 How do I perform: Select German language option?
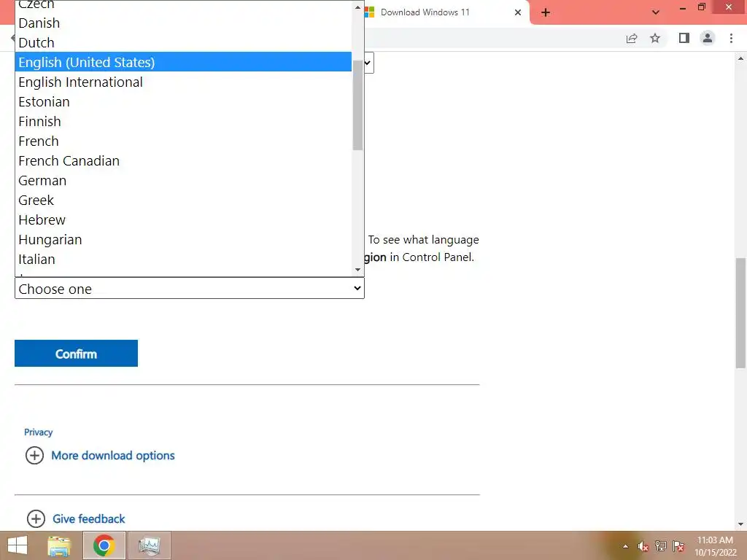(x=183, y=181)
